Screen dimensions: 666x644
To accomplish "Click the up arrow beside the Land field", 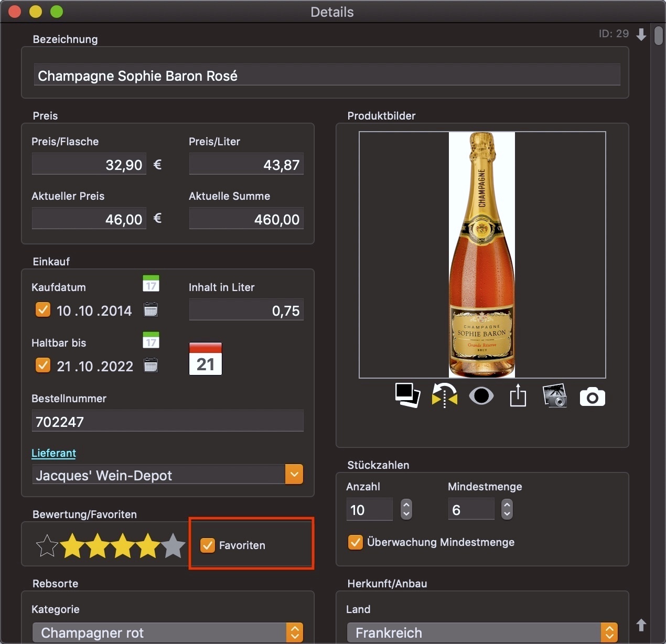I will (641, 625).
